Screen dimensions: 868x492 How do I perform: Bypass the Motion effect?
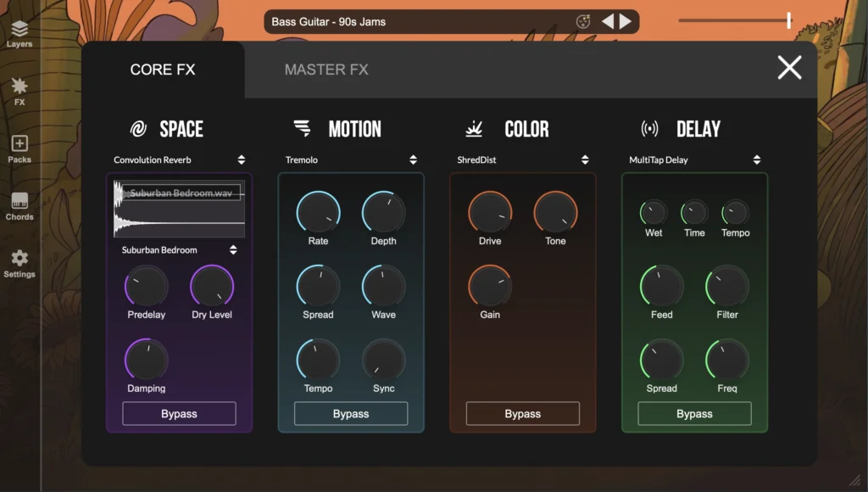(x=351, y=414)
